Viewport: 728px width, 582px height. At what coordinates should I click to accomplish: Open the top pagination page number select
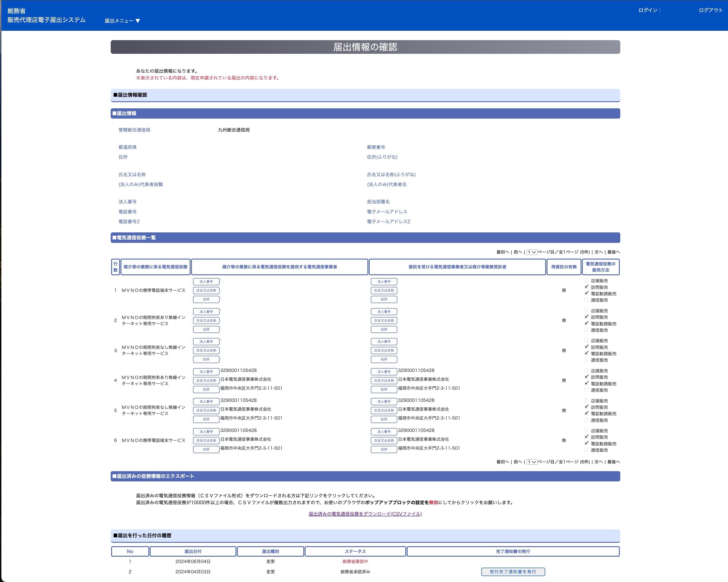click(x=532, y=252)
